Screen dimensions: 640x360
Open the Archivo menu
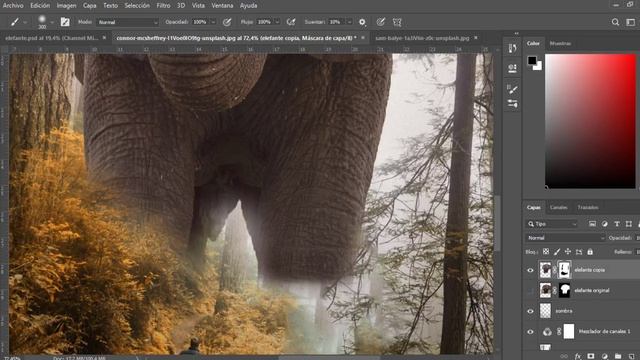[x=13, y=6]
